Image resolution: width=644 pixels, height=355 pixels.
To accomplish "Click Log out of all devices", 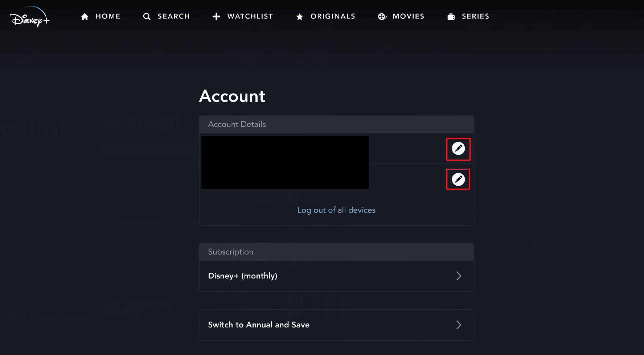I will [336, 210].
